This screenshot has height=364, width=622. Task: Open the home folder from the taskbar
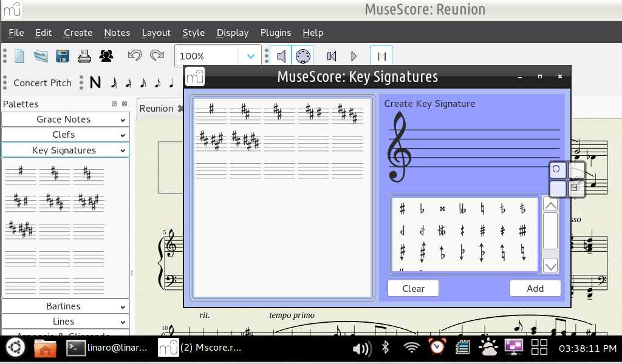[45, 348]
